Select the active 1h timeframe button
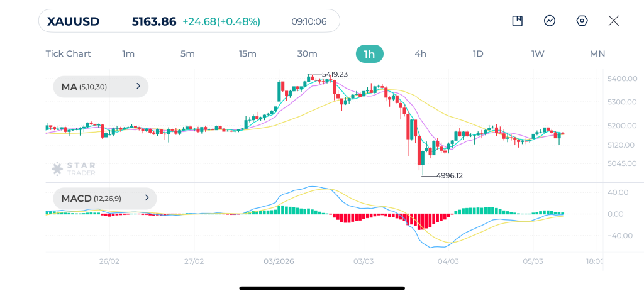 click(x=369, y=53)
